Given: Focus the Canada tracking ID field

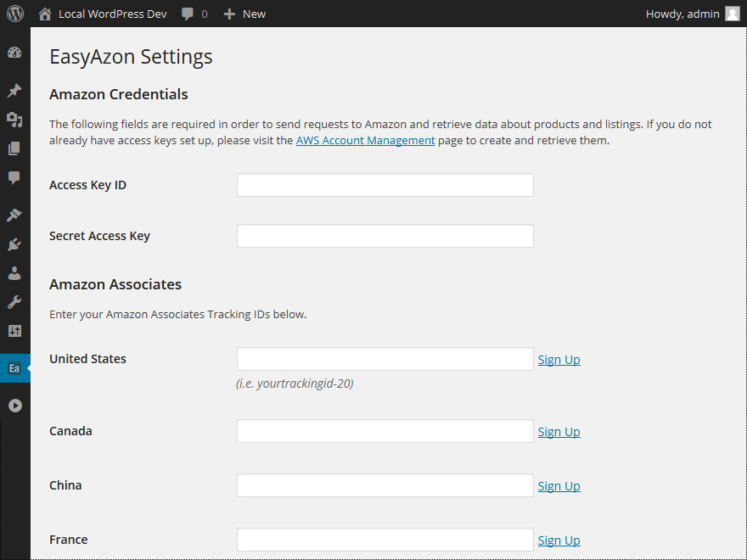Looking at the screenshot, I should (x=385, y=431).
